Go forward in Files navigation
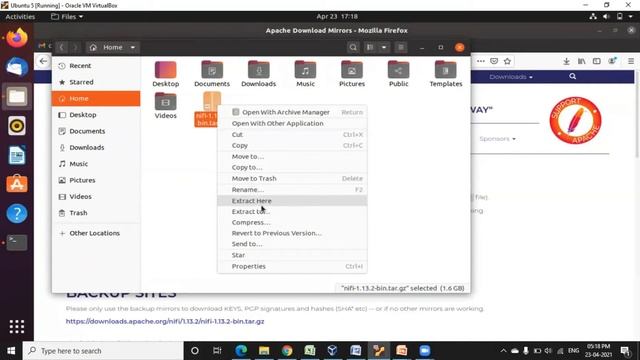Screen dimensions: 640x360 click(75, 47)
